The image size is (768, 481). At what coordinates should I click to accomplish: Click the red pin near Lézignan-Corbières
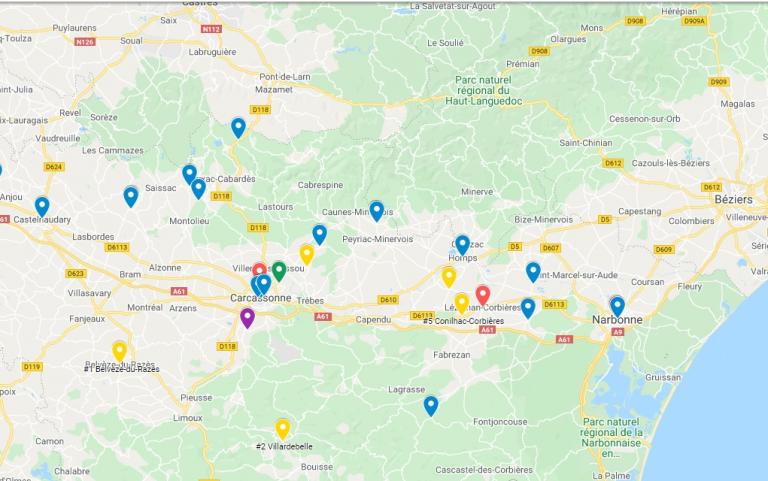point(482,296)
